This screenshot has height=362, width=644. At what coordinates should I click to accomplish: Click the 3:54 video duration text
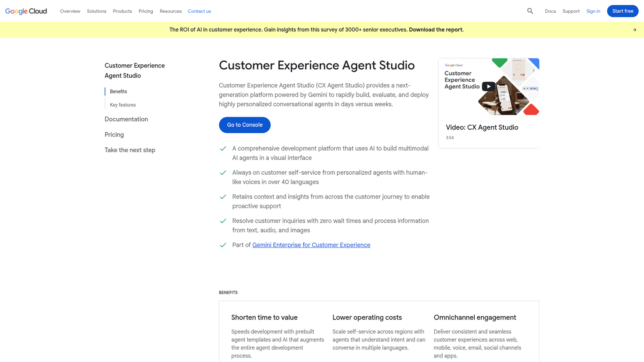450,138
